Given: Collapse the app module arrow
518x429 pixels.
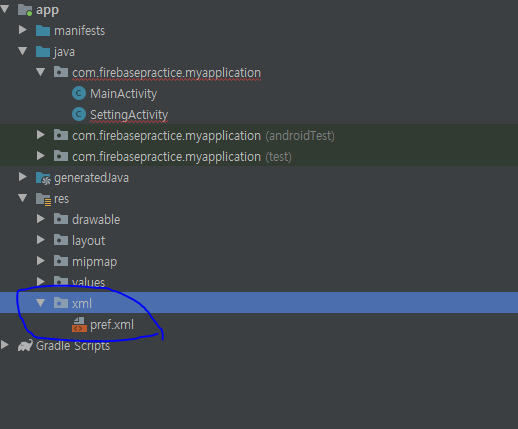Looking at the screenshot, I should 4,9.
